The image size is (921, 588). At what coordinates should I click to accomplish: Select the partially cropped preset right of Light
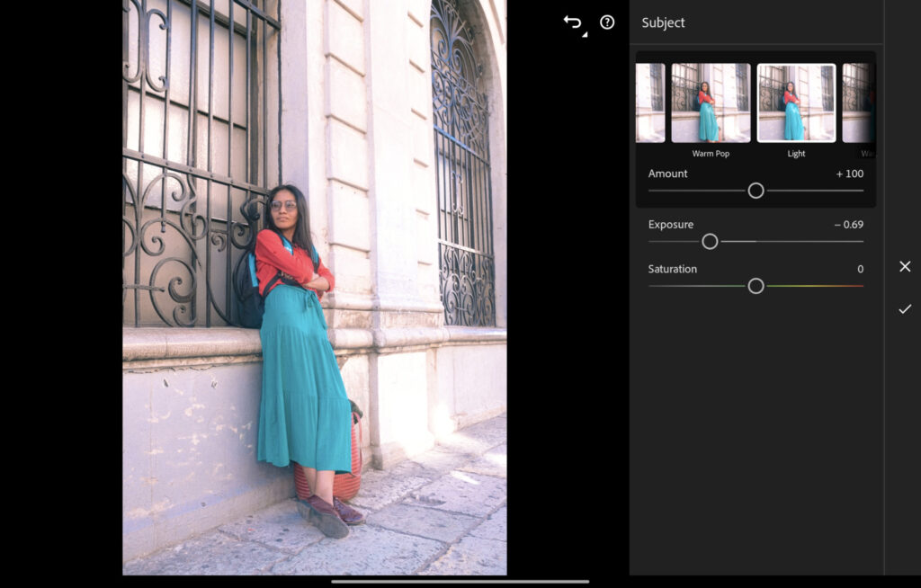861,102
